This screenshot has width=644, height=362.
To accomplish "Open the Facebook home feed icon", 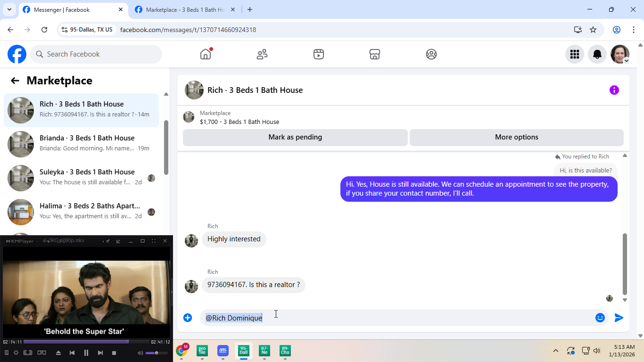I will pos(206,54).
